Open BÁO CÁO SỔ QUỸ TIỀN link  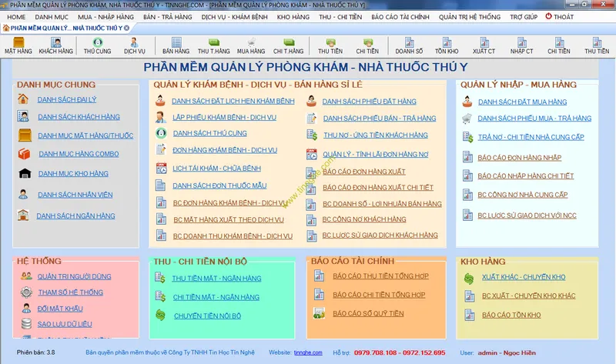coord(368,313)
